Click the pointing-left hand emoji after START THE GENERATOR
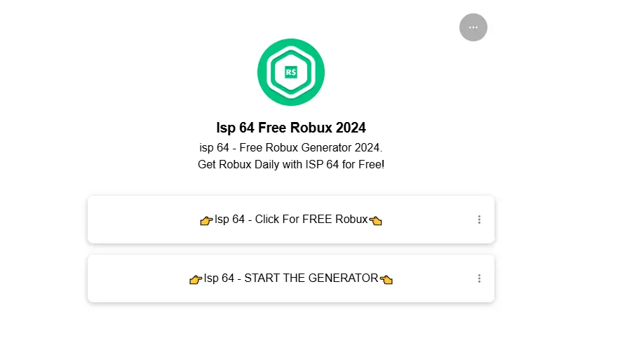The width and height of the screenshot is (620, 364). pos(386,279)
